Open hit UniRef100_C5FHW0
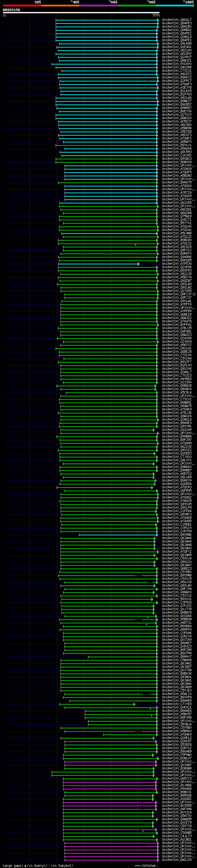The image size is (197, 868). [177, 755]
